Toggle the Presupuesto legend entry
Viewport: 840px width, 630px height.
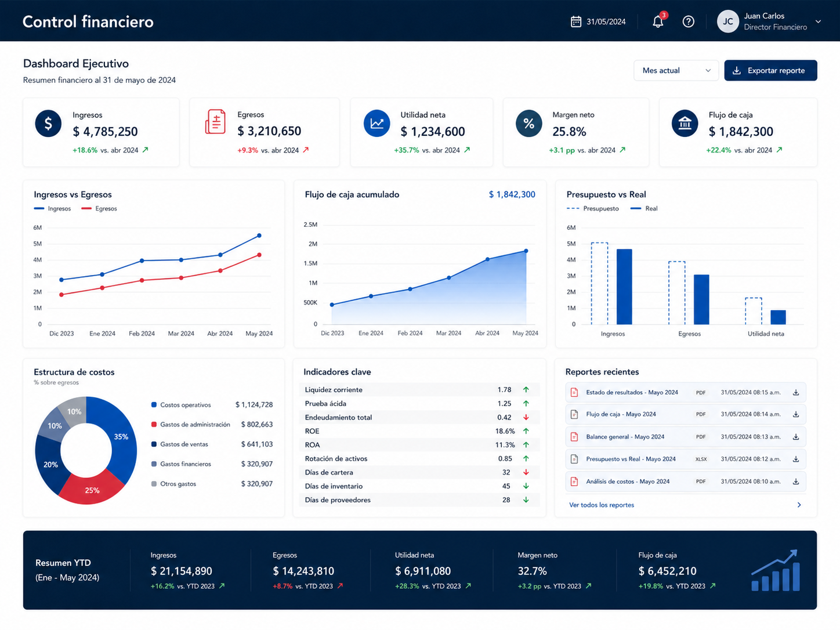point(593,209)
